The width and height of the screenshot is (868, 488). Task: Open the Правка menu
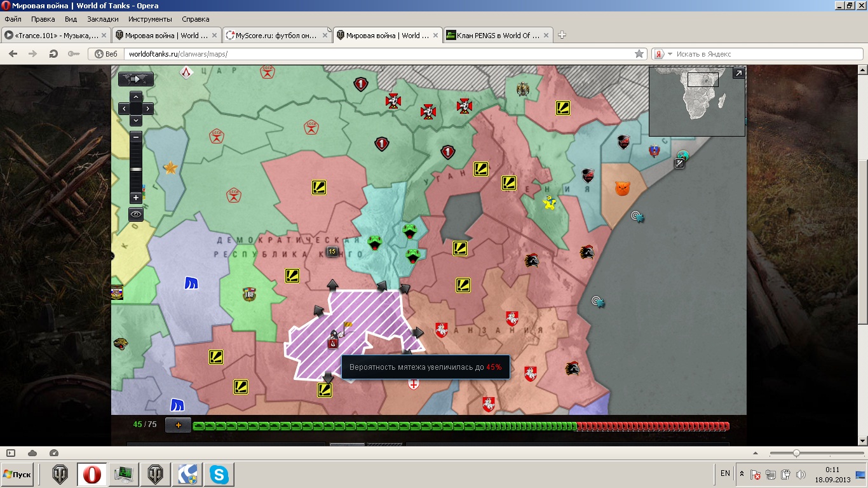(43, 19)
